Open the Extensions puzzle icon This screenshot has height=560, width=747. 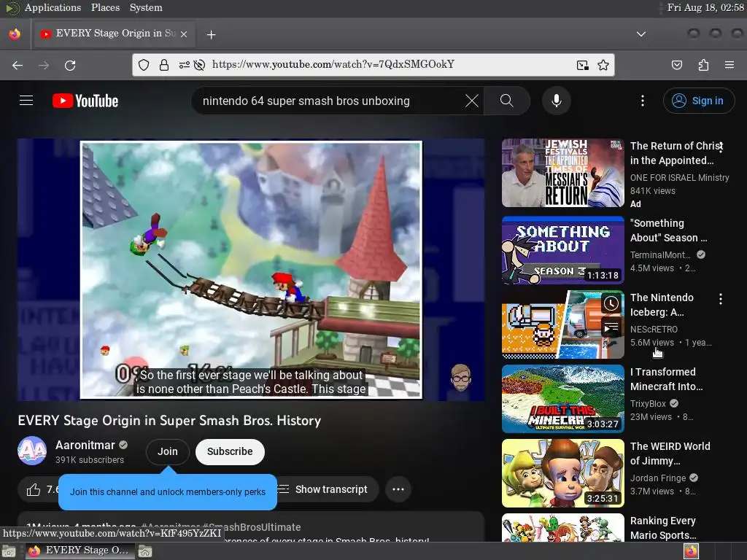click(x=703, y=65)
